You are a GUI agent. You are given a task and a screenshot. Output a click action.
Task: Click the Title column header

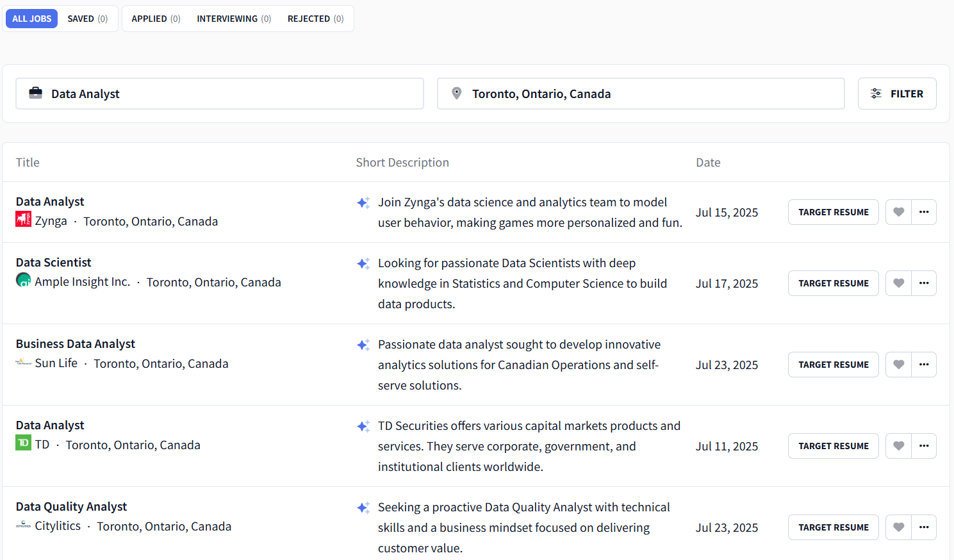28,163
